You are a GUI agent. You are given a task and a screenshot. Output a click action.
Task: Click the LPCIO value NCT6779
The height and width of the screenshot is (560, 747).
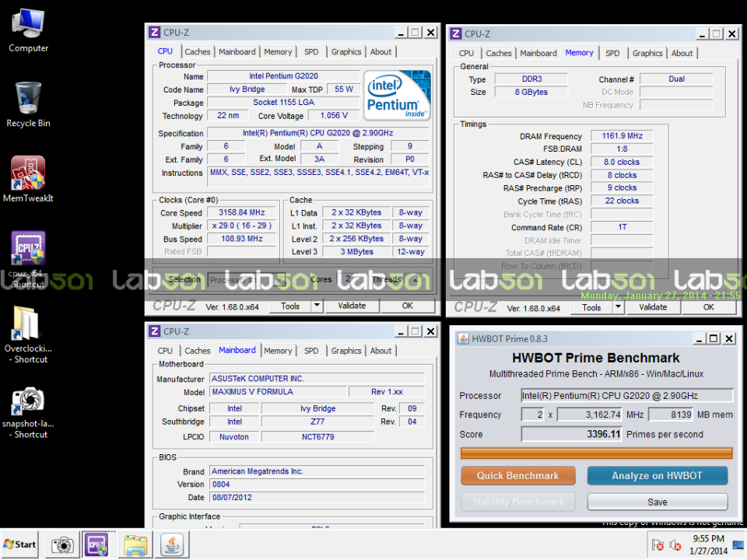(x=317, y=436)
